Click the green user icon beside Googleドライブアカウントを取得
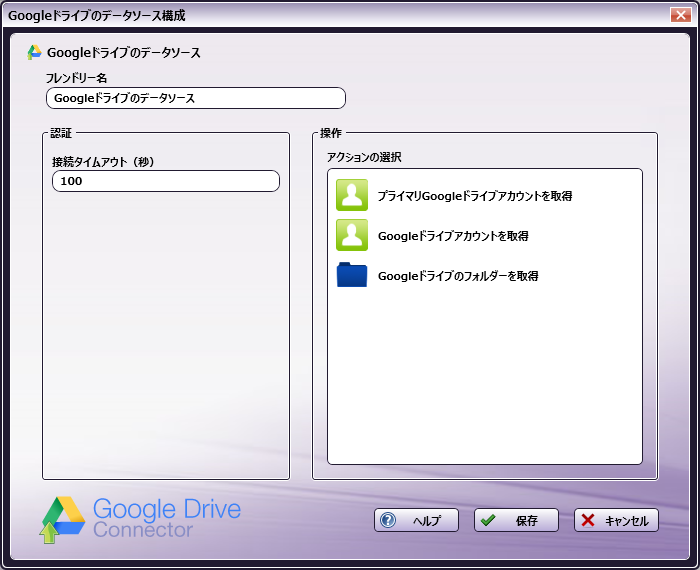The height and width of the screenshot is (570, 700). pyautogui.click(x=352, y=235)
